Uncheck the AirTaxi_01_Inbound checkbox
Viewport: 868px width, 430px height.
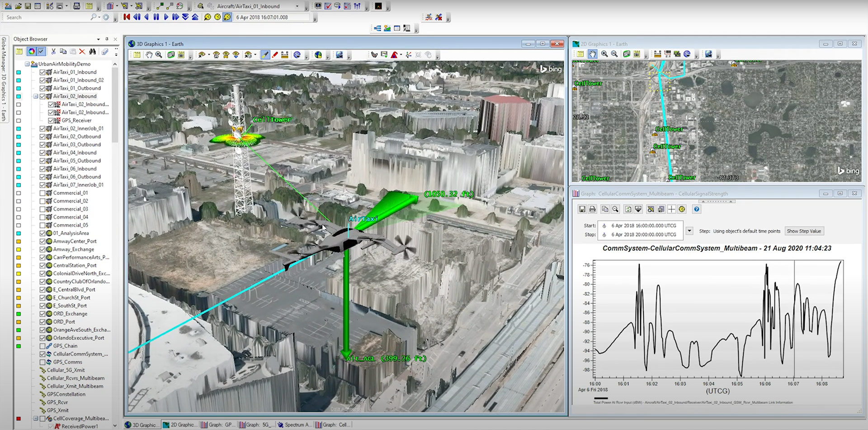pos(42,72)
